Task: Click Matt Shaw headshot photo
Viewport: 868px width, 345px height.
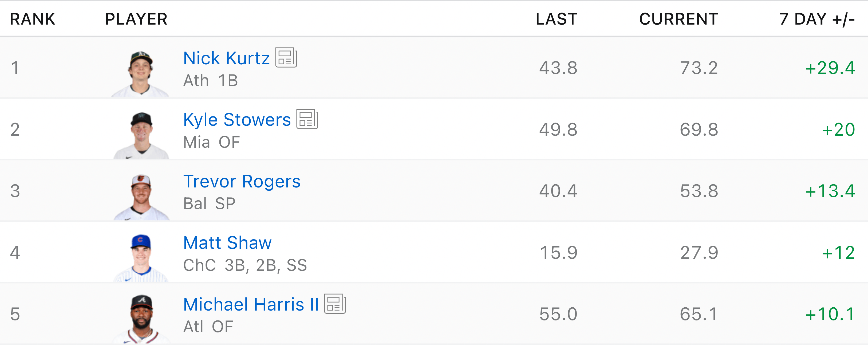Action: (x=141, y=258)
